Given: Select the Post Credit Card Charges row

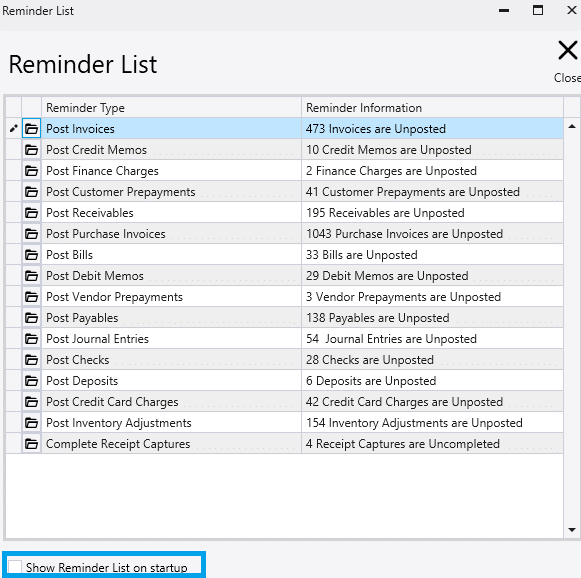Looking at the screenshot, I should 285,402.
